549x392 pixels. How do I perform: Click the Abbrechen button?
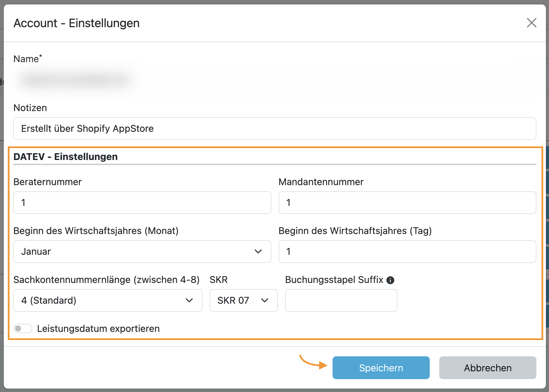point(488,368)
